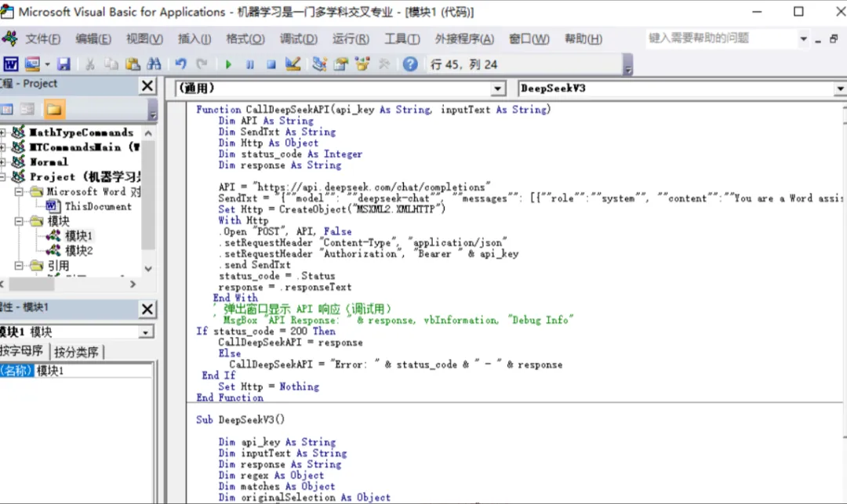
Task: Click Insert UserForm toolbar icon
Action: [32, 64]
